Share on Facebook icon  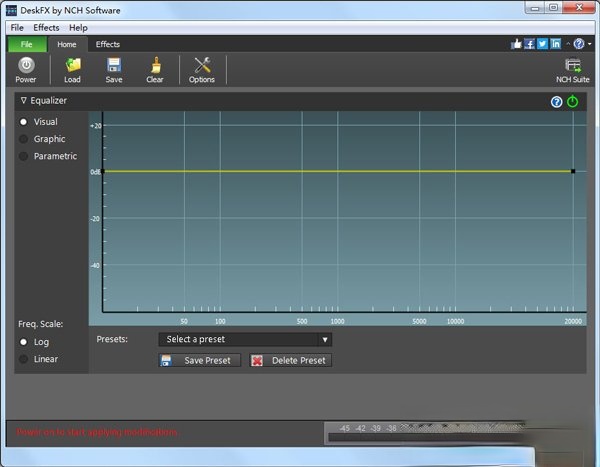529,44
